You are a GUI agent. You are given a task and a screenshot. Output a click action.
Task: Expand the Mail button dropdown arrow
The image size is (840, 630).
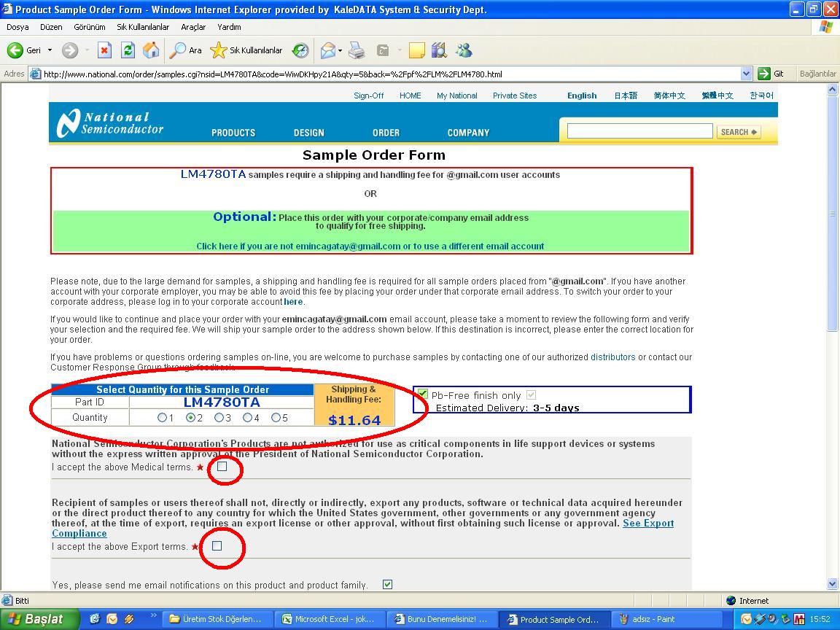pos(341,50)
